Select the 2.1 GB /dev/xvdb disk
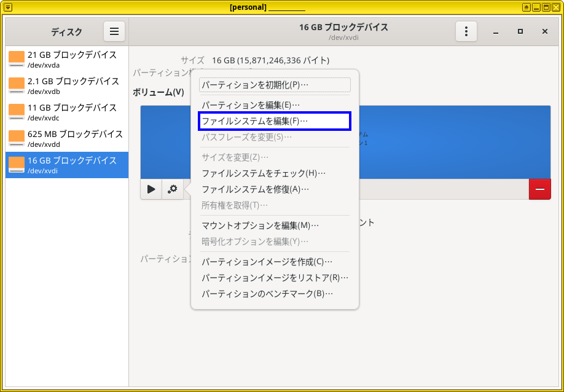This screenshot has width=564, height=392. (x=68, y=85)
